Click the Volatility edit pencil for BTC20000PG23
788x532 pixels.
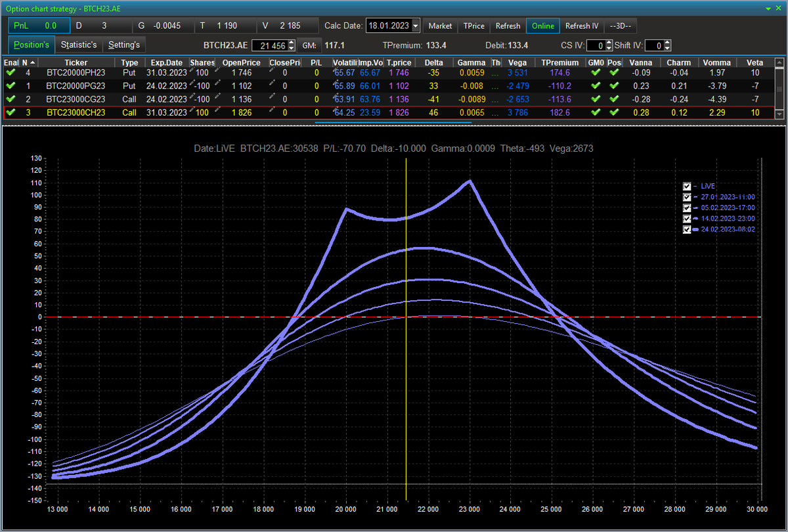[336, 82]
